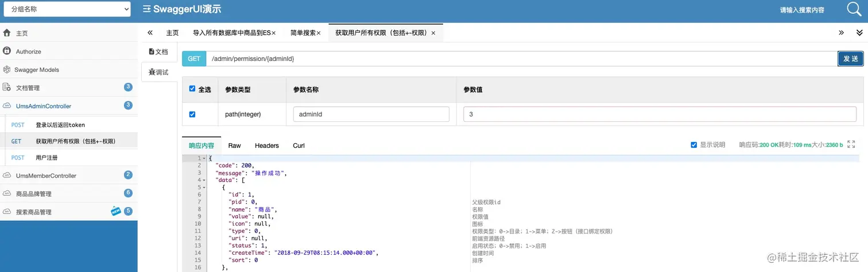Select POST 登录以后返回token endpoint
Screen dimensions: 868x272
click(69, 125)
